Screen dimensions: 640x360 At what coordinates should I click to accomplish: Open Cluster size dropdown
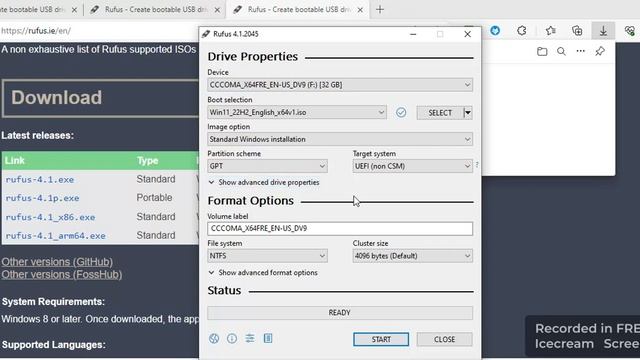pyautogui.click(x=412, y=256)
